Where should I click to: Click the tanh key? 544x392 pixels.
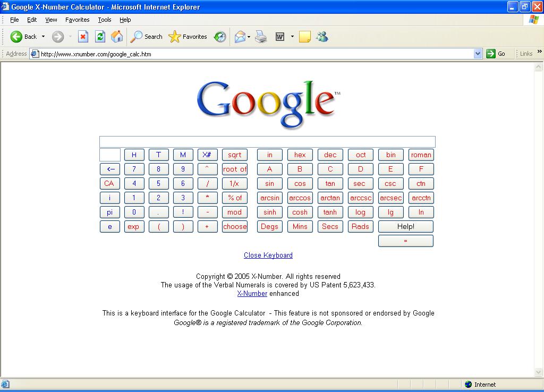pyautogui.click(x=330, y=212)
